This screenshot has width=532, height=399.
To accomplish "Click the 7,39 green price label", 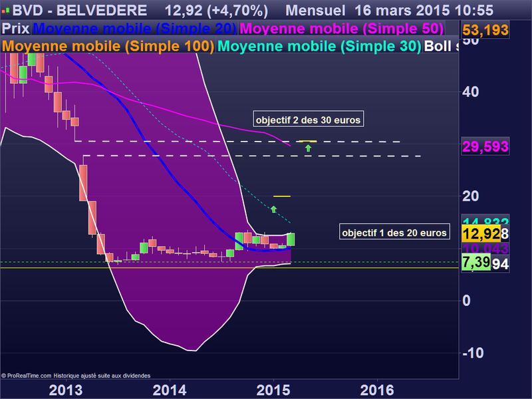I will tap(476, 262).
